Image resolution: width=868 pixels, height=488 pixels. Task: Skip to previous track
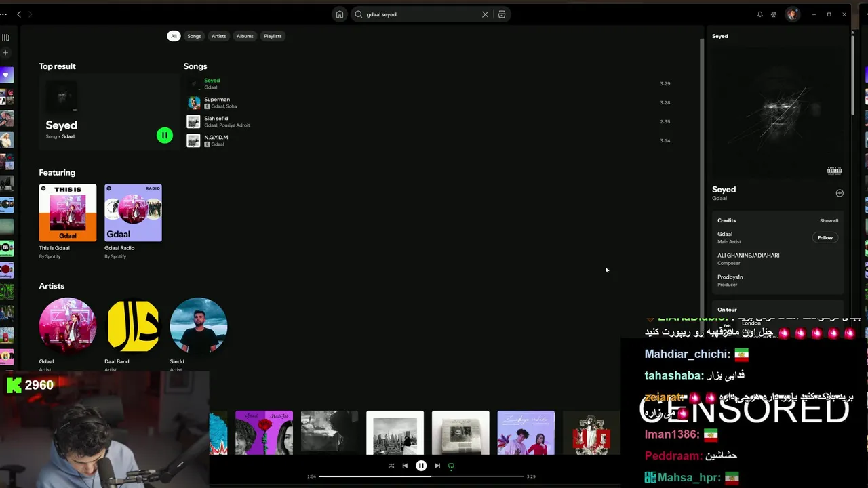405,466
